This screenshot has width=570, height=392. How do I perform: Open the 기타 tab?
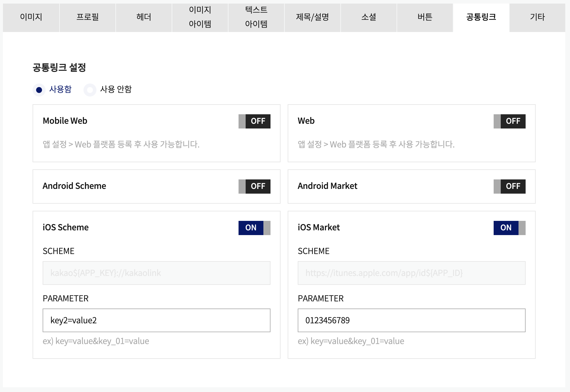click(537, 17)
